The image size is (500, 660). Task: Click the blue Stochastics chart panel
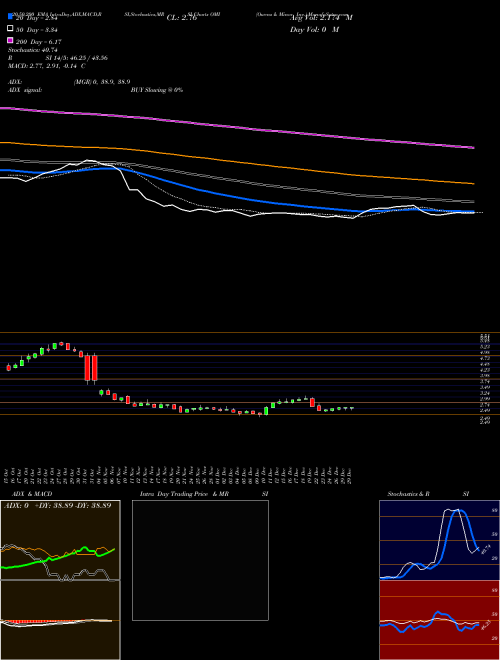pyautogui.click(x=439, y=540)
